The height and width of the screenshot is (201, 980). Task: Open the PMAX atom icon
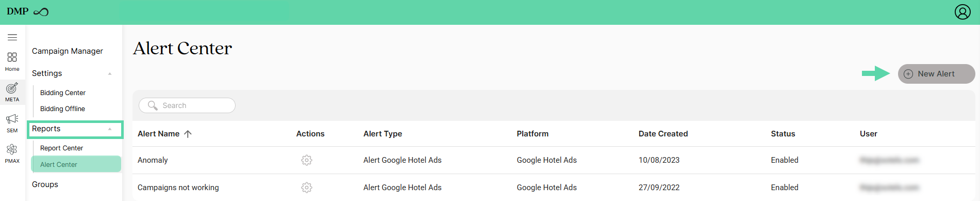12,149
